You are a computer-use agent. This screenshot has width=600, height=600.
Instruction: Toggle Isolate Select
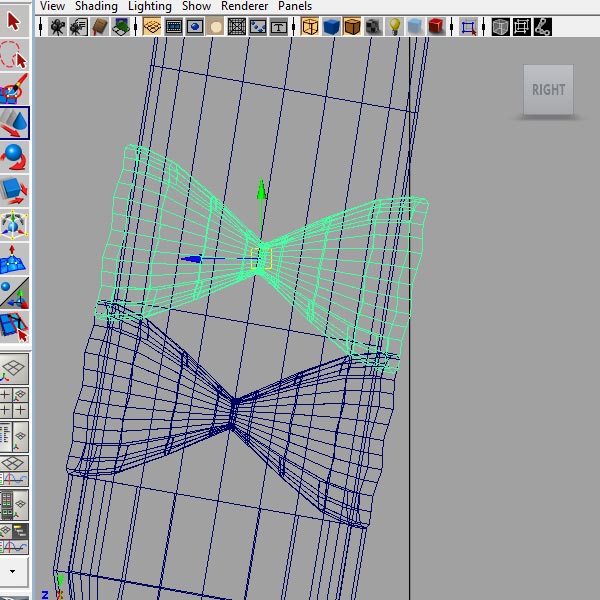pos(468,27)
